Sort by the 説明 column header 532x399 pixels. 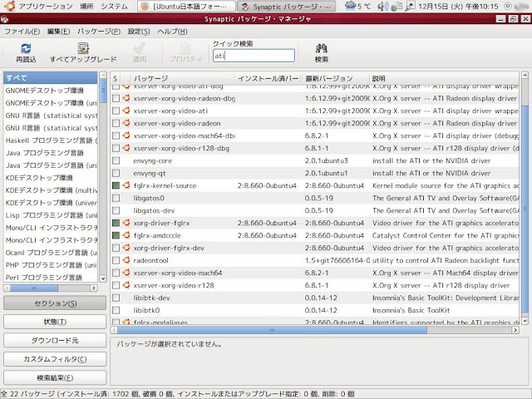point(444,78)
